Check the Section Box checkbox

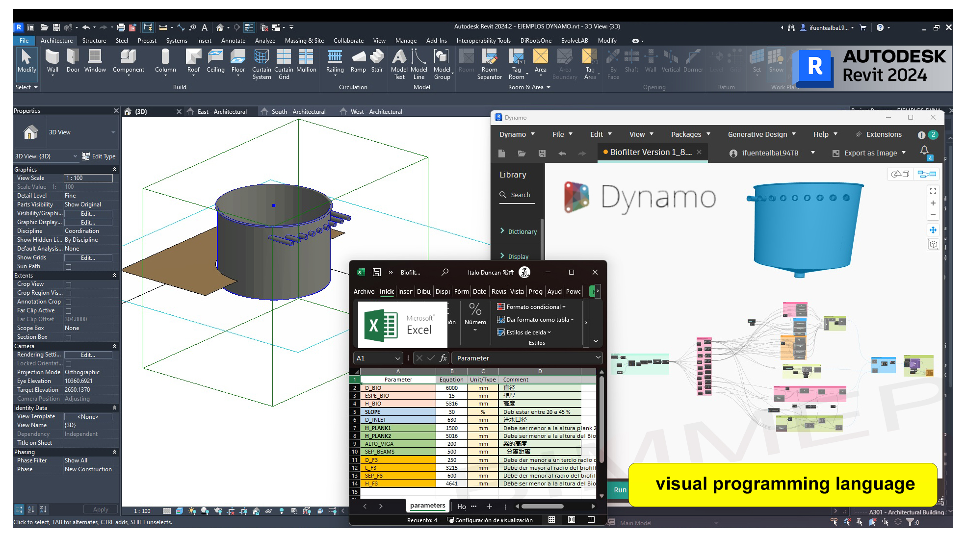pyautogui.click(x=69, y=337)
